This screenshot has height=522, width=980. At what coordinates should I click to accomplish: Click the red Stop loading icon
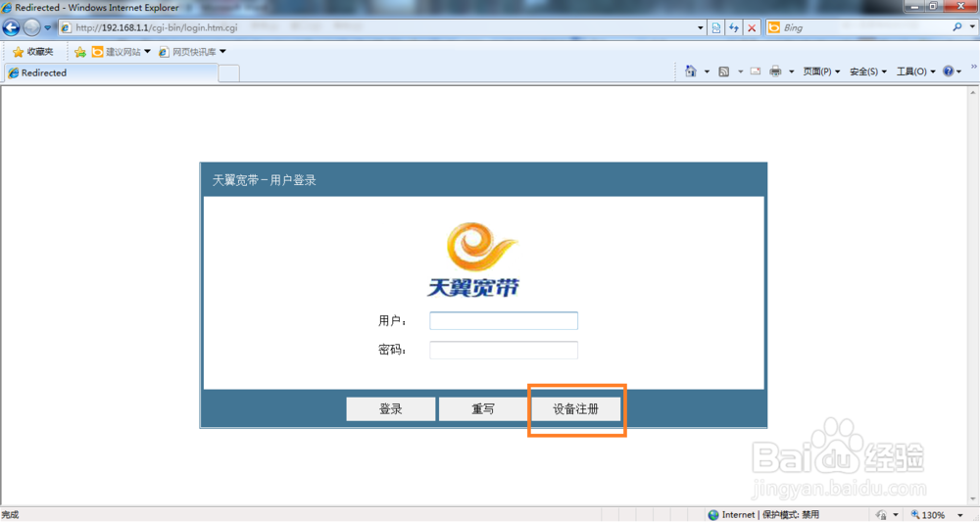752,27
